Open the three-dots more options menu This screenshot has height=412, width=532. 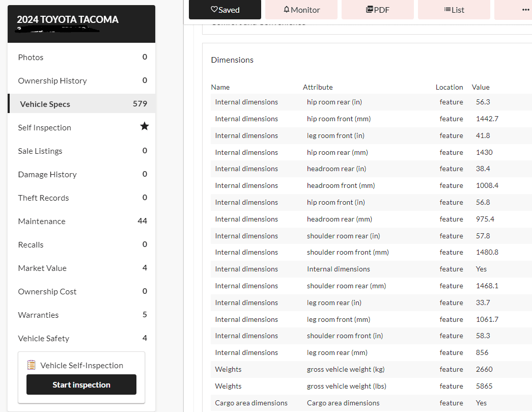pyautogui.click(x=525, y=10)
